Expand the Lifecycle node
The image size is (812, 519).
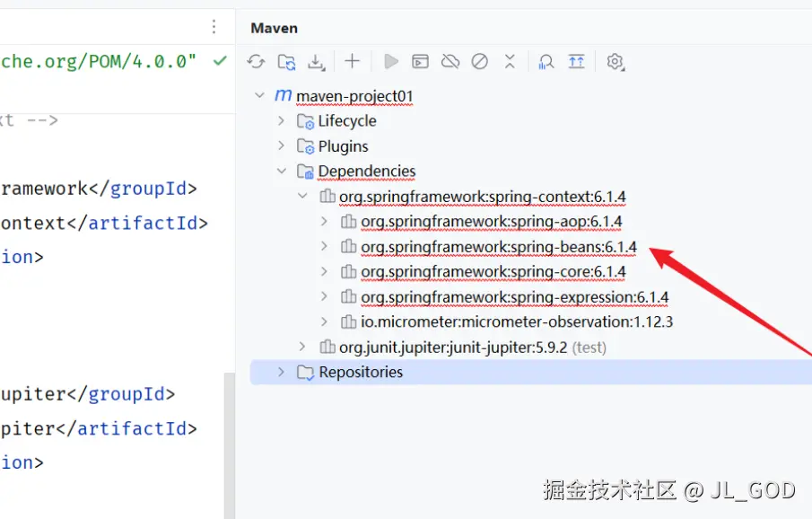(281, 120)
